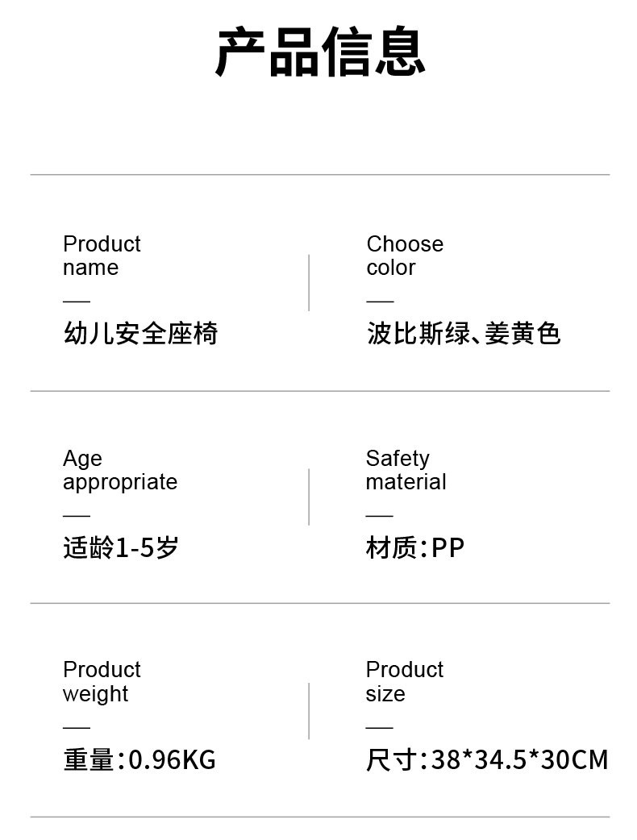This screenshot has width=637, height=840.
Task: Click the Product name label
Action: 102,256
